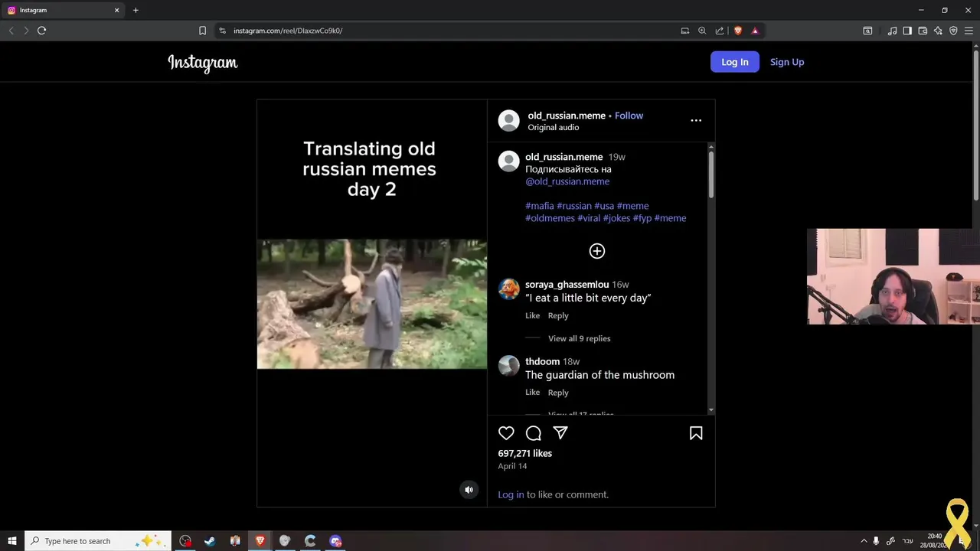
Task: Click the 697,271 likes count
Action: pyautogui.click(x=525, y=453)
